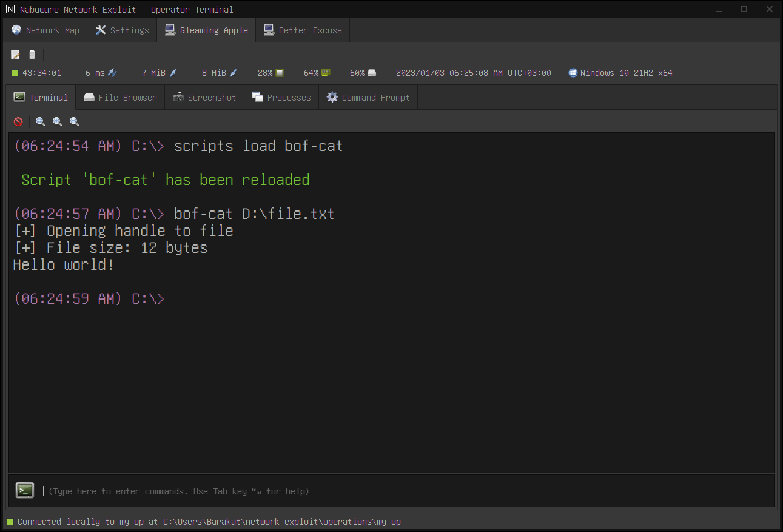The height and width of the screenshot is (532, 783).
Task: Open the Screenshot sub-tab
Action: (x=204, y=98)
